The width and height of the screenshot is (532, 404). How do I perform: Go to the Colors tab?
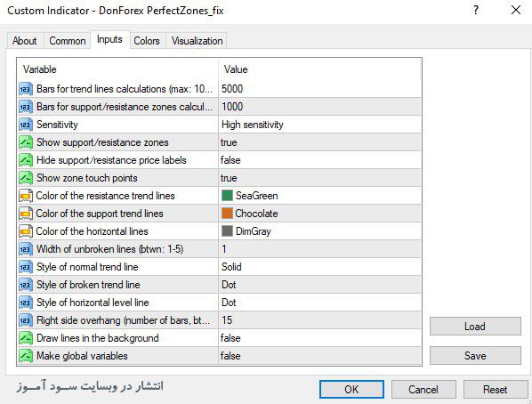[x=147, y=41]
